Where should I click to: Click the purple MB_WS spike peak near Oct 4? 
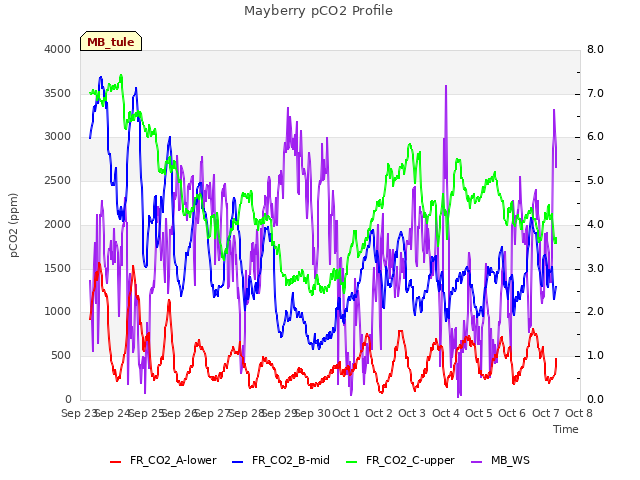446,86
